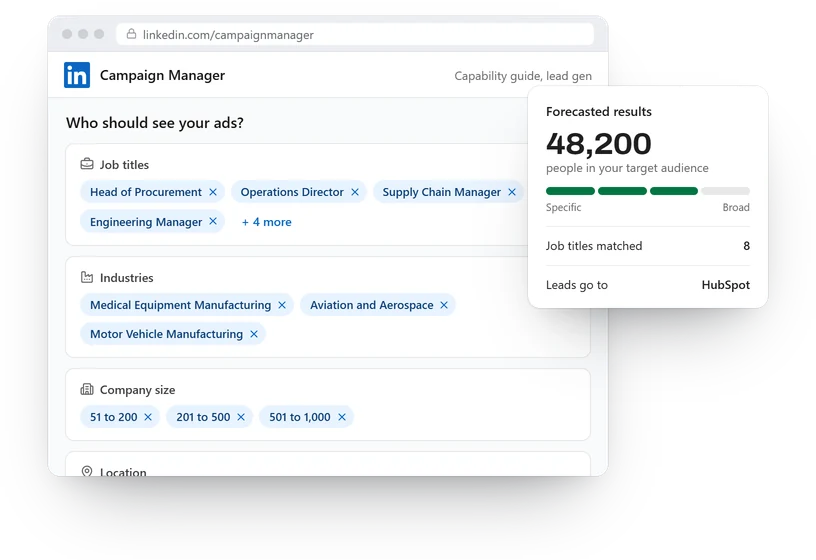Remove the Operations Director tag
Image resolution: width=816 pixels, height=560 pixels.
[x=355, y=192]
